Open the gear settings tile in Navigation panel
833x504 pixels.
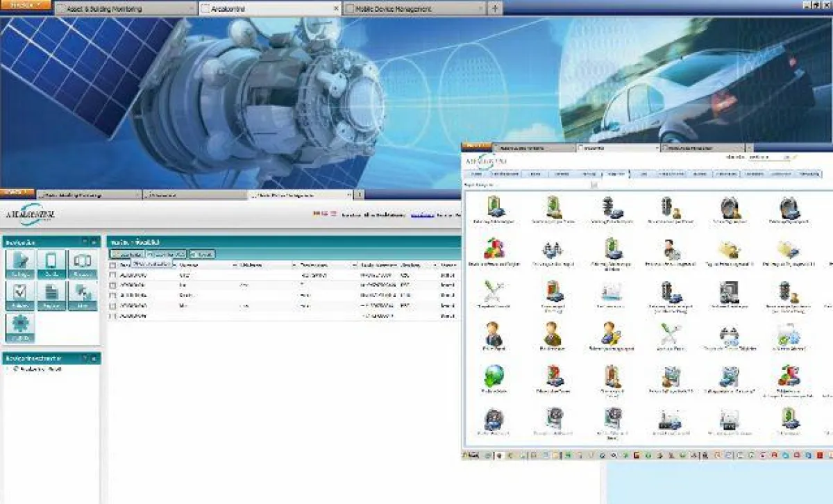click(x=19, y=324)
